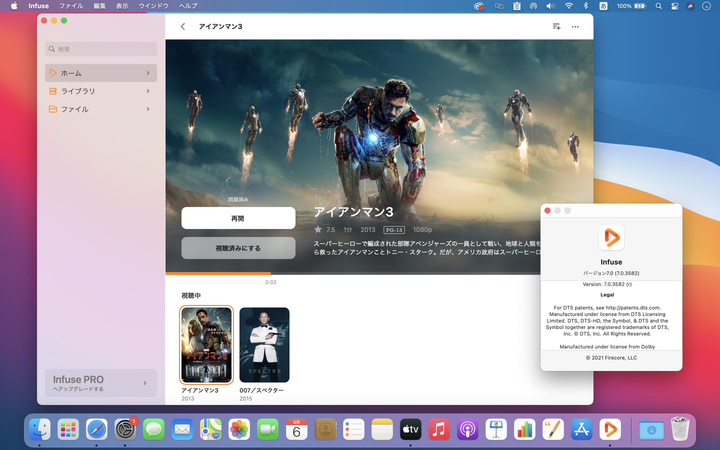Click 007/スペクター title label under poster
Viewport: 720px width, 450px height.
[262, 390]
